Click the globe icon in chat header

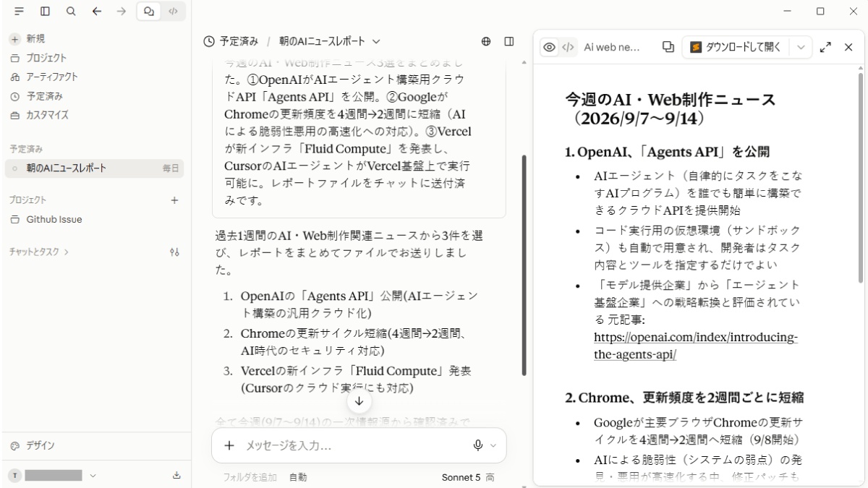coord(486,41)
